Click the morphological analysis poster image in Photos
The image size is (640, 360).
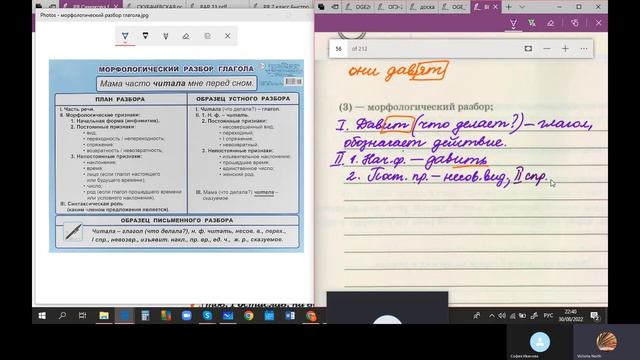[176, 156]
